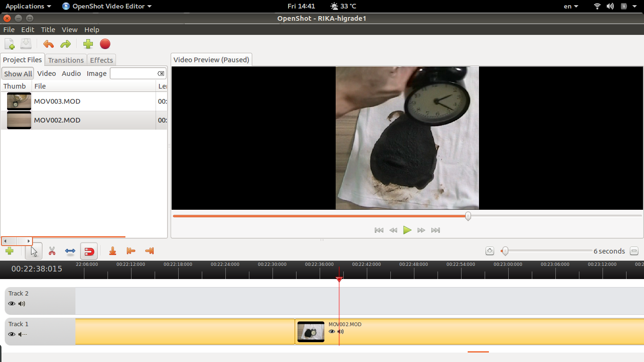Click the MOV003.MOD thumbnail
The height and width of the screenshot is (362, 644).
click(x=19, y=101)
